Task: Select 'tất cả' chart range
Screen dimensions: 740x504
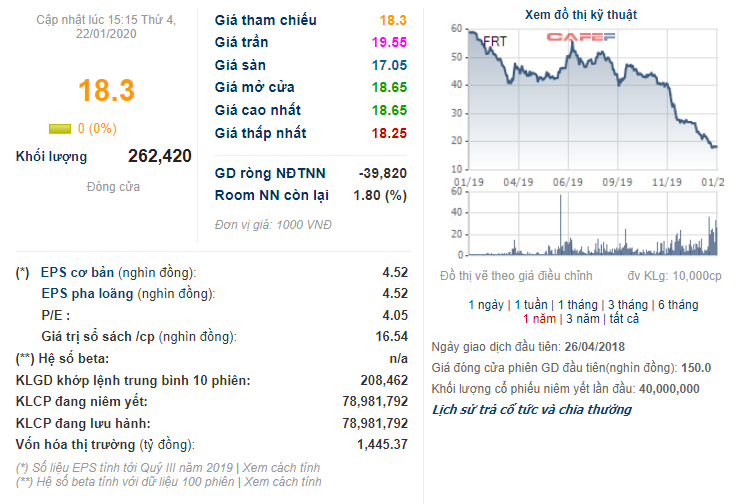Action: point(624,319)
